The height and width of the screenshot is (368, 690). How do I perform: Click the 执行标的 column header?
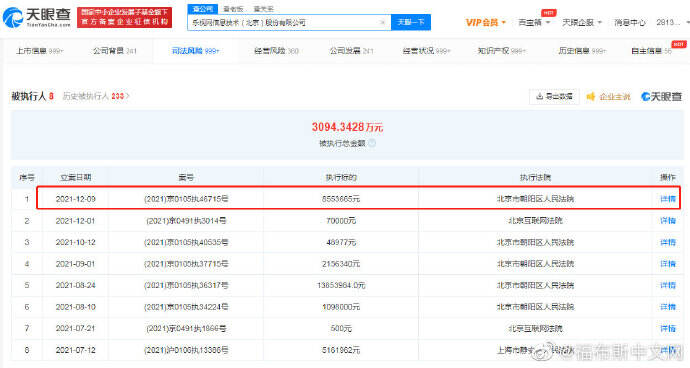341,177
